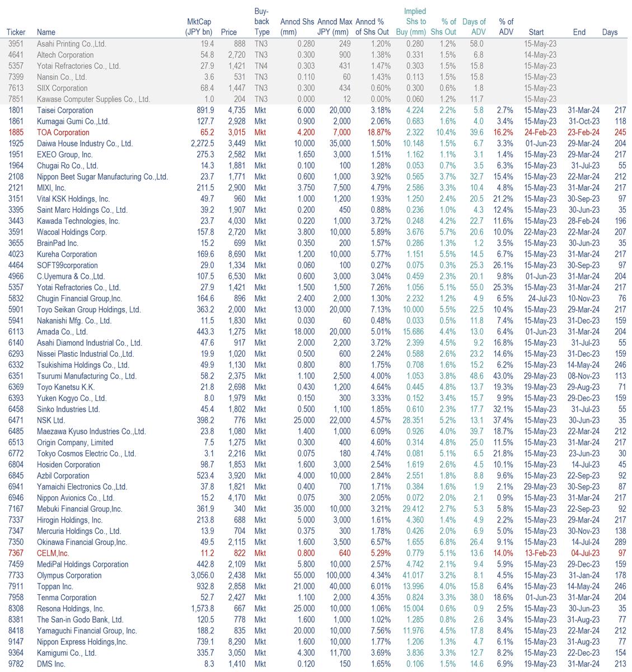Image resolution: width=632 pixels, height=672 pixels.
Task: Click the Name column header
Action: [46, 32]
